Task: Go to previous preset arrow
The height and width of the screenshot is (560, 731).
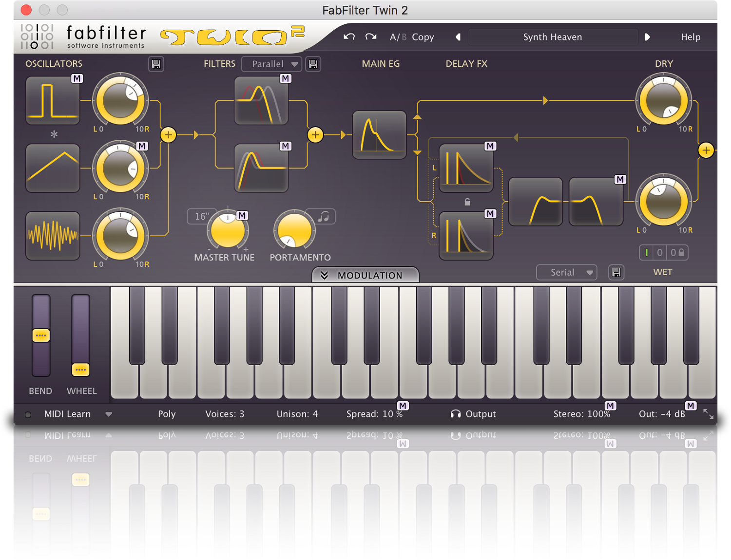Action: (458, 37)
